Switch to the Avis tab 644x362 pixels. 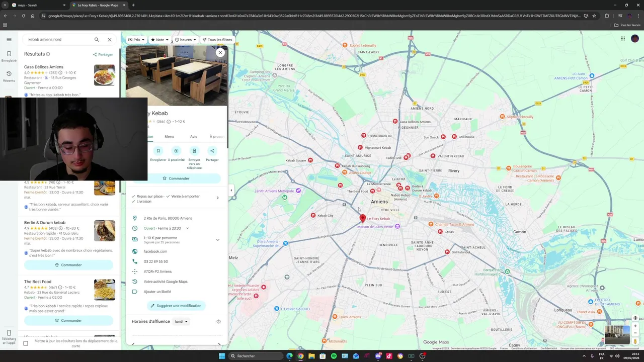(x=194, y=136)
